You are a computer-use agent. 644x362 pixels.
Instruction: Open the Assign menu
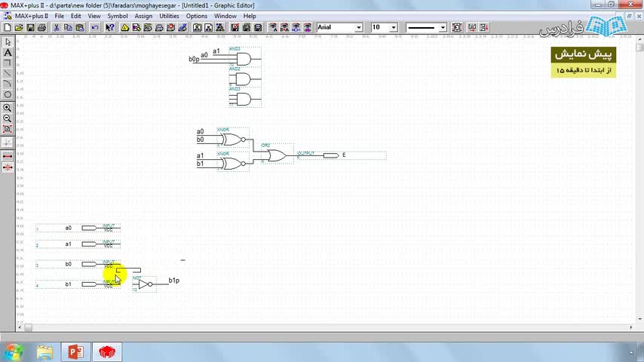pos(143,16)
